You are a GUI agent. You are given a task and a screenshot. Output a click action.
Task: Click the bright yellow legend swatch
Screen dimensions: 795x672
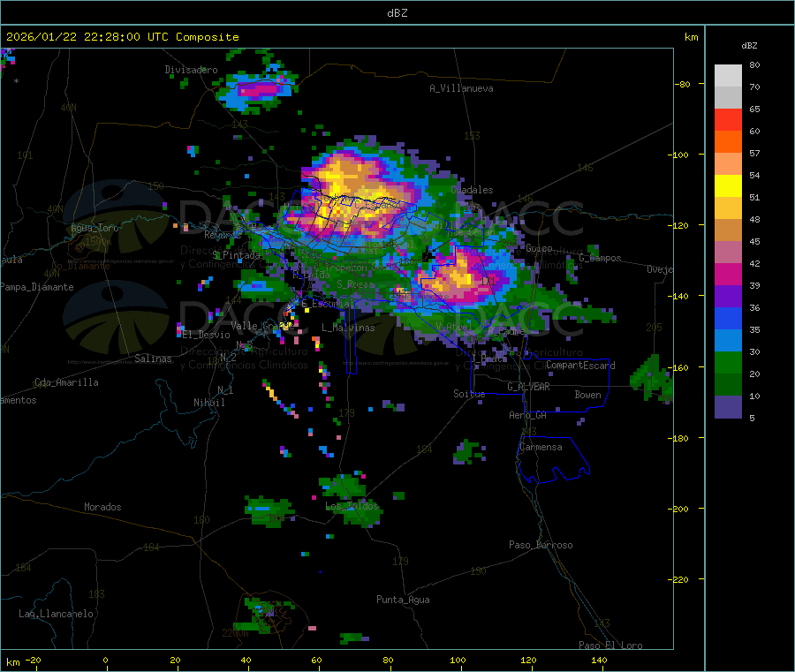(728, 186)
